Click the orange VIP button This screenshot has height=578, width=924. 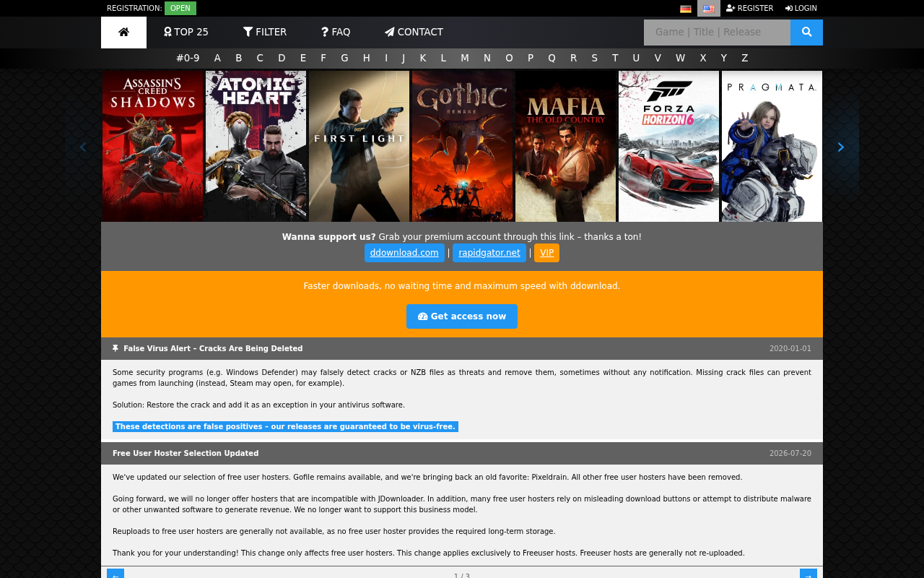click(x=546, y=253)
